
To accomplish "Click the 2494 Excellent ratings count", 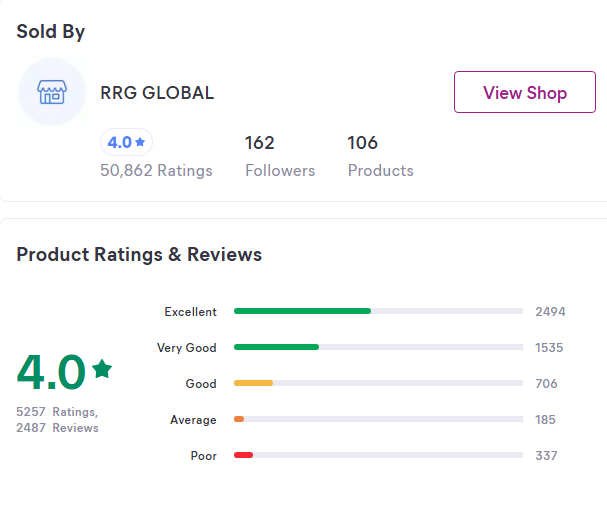I will (x=550, y=312).
